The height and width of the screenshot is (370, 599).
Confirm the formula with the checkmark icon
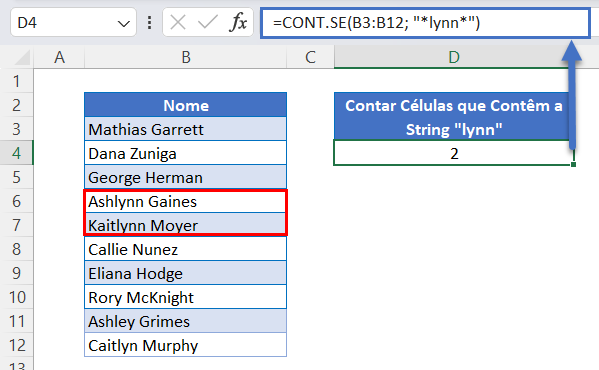[x=207, y=22]
